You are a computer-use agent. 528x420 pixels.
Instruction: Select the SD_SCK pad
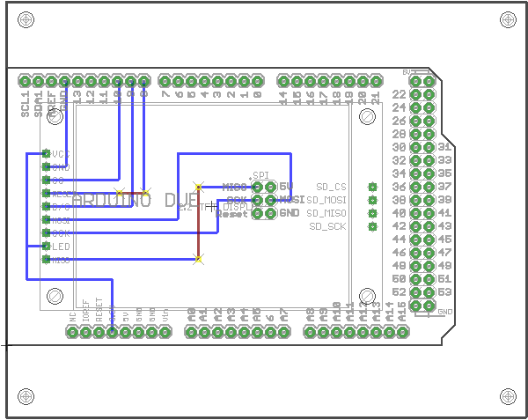click(372, 226)
